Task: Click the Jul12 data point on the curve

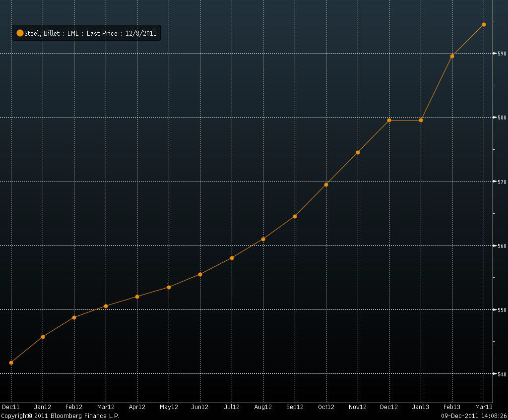Action: [232, 258]
